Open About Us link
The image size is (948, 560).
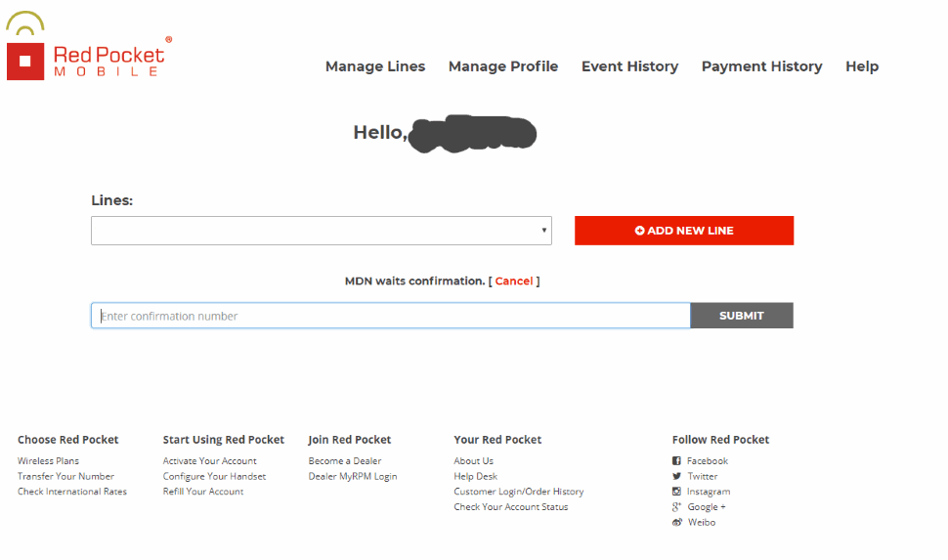click(x=473, y=461)
